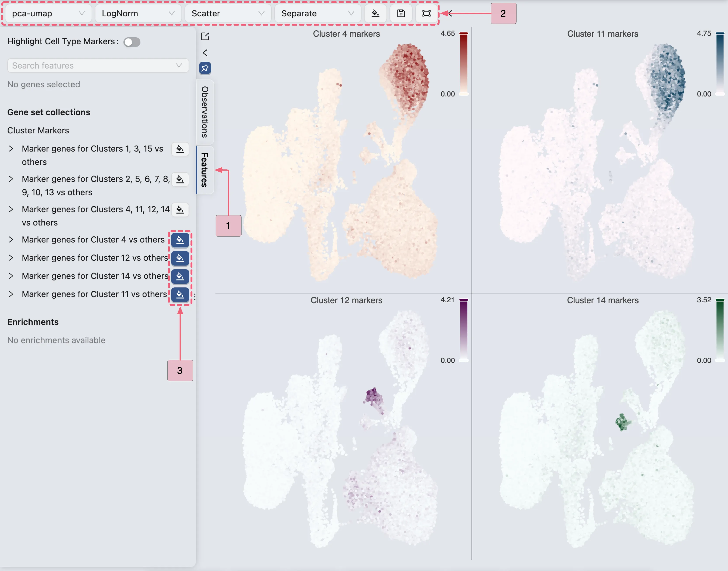
Task: Open the pca-umap embedding dropdown
Action: point(48,13)
